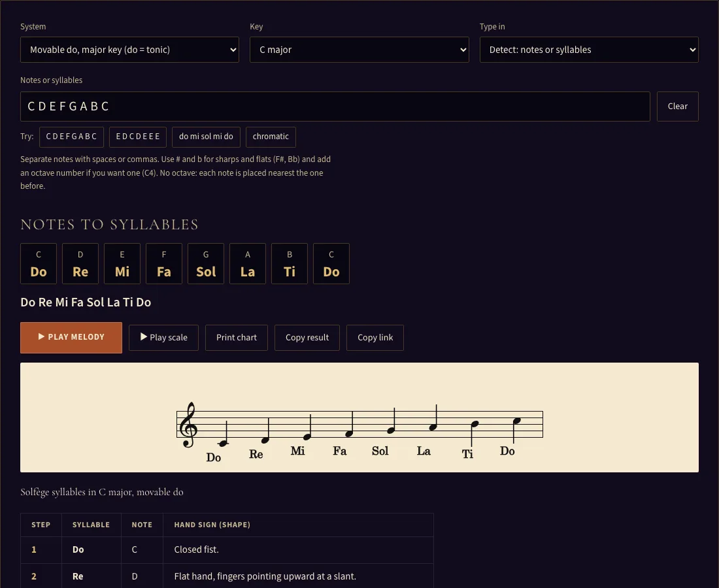The height and width of the screenshot is (588, 719).
Task: Click the Play scale button
Action: [x=163, y=337]
